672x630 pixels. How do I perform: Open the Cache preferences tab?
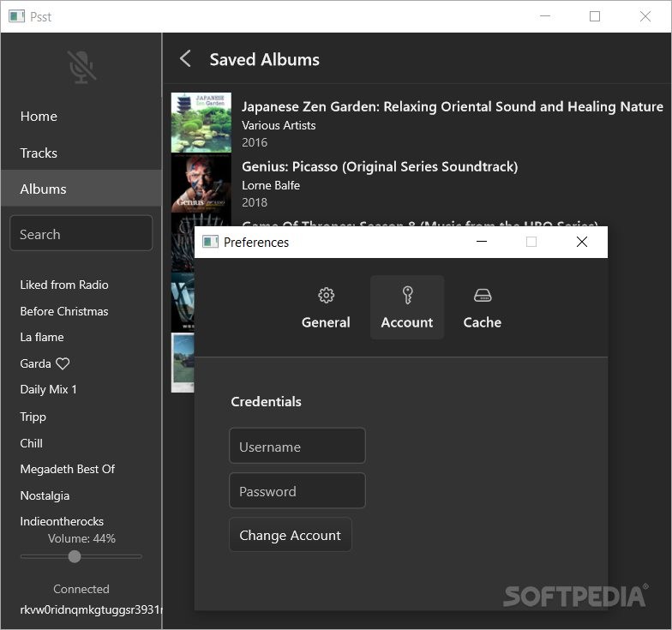pyautogui.click(x=482, y=307)
